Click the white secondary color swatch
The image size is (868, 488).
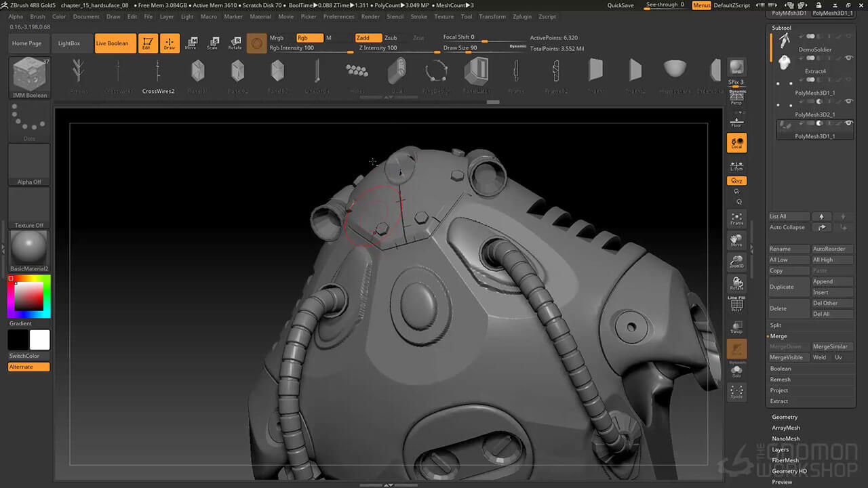tap(39, 340)
